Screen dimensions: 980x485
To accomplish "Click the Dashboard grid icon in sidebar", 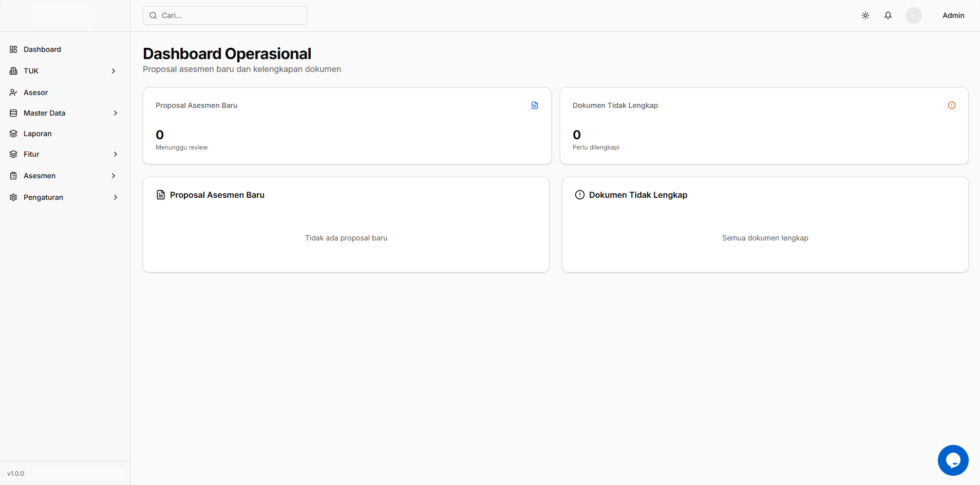I will (x=13, y=49).
